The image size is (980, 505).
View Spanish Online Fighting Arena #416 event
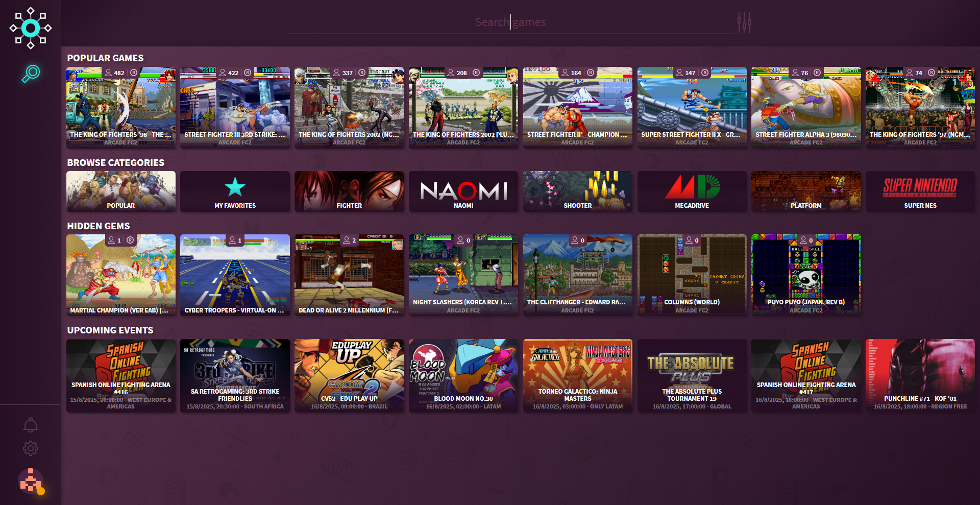point(121,376)
